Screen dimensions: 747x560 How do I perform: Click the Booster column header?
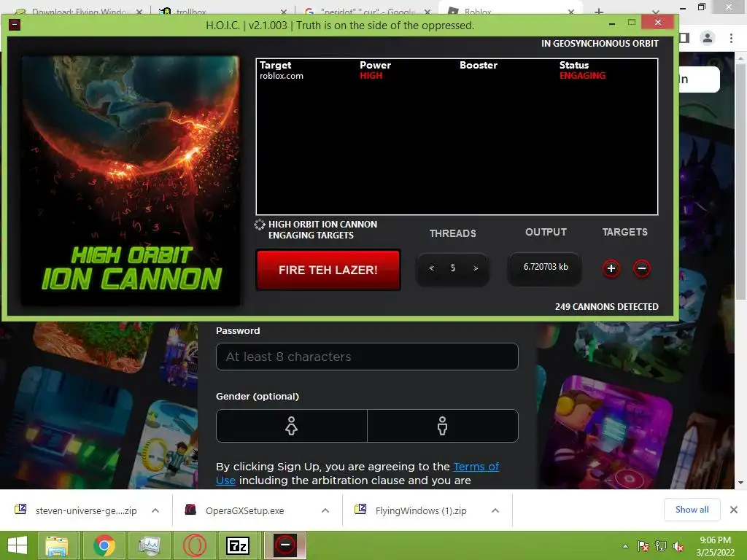479,65
